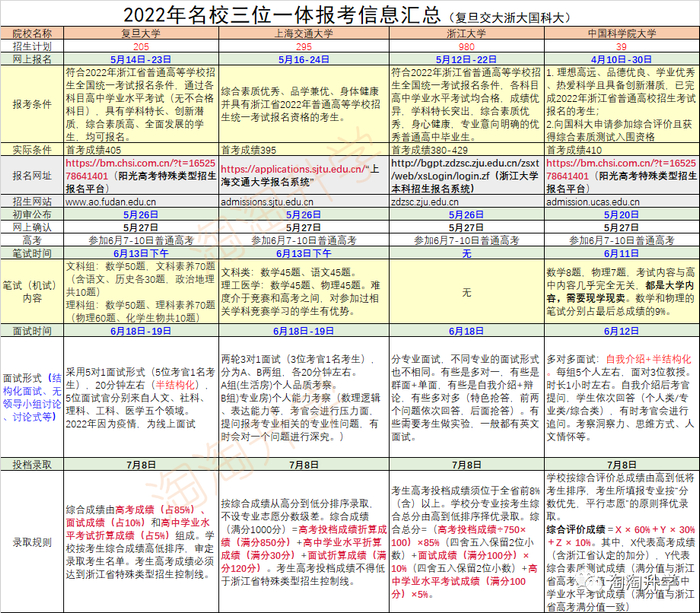The width and height of the screenshot is (700, 613).
Task: Click the 招生计划 row label
Action: point(32,46)
